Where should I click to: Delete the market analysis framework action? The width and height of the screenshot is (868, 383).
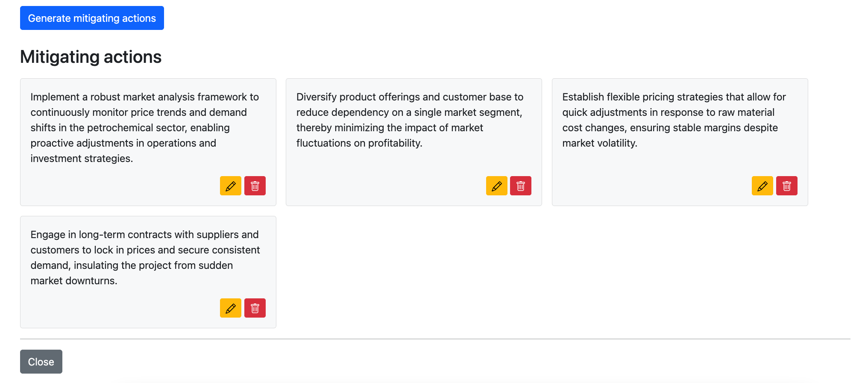[x=255, y=186]
